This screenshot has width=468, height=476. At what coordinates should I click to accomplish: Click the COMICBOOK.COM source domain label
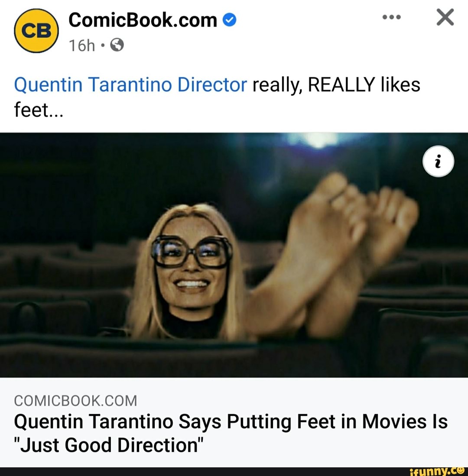pos(76,401)
